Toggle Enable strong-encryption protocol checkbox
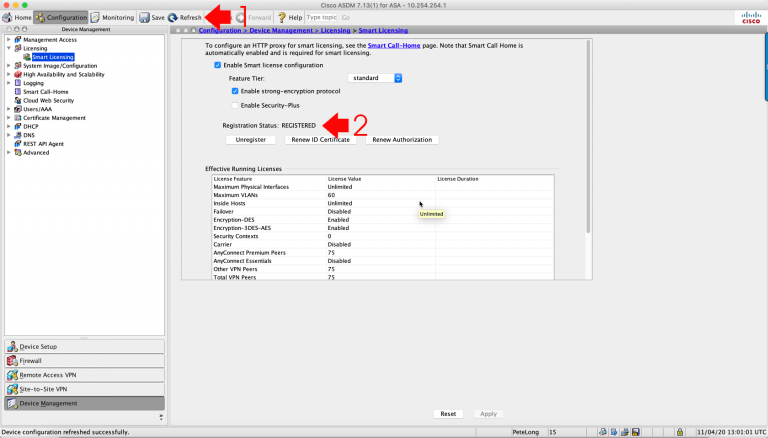This screenshot has height=438, width=768. click(235, 91)
